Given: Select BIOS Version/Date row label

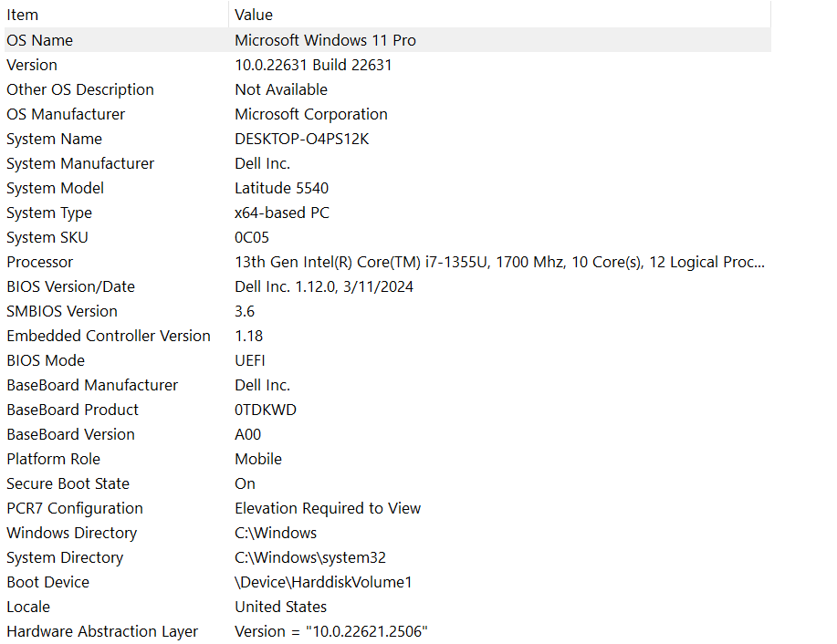Looking at the screenshot, I should (x=70, y=286).
